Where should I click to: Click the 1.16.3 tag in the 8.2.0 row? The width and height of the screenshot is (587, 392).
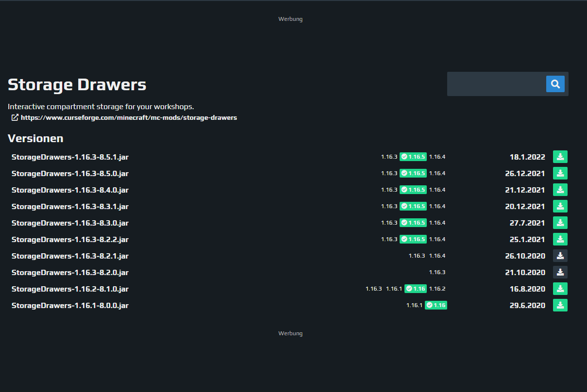(x=437, y=272)
